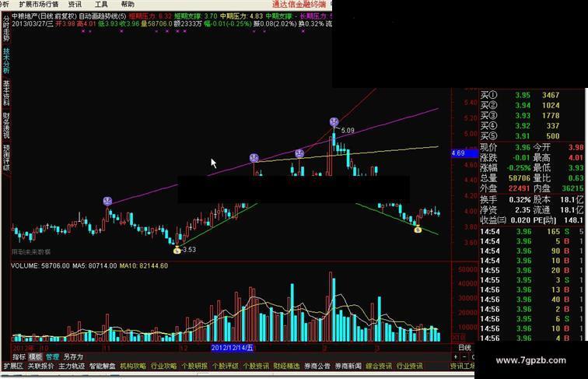Click the sad-face marker above the mid-December peak
Viewport: 588px width, 379px height.
[254, 158]
